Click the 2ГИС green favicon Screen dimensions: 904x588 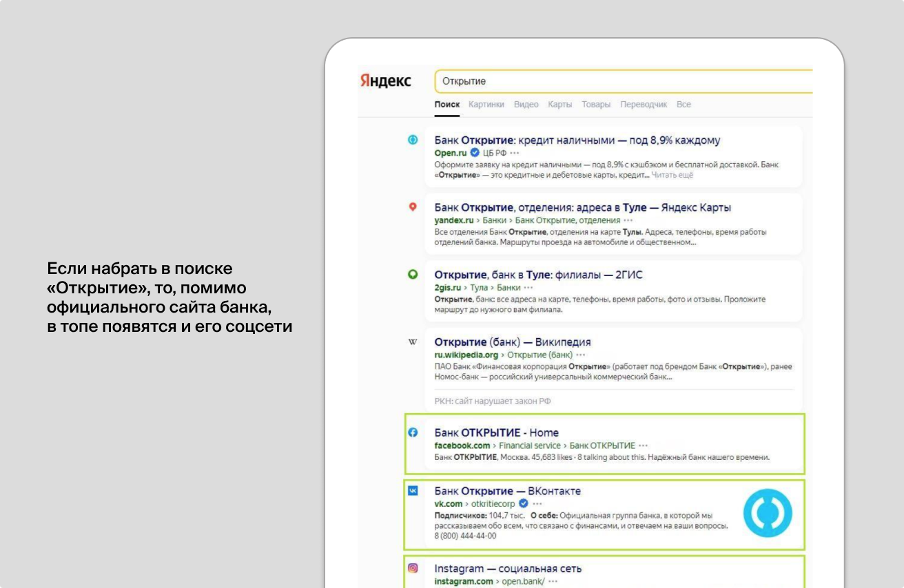pos(413,274)
